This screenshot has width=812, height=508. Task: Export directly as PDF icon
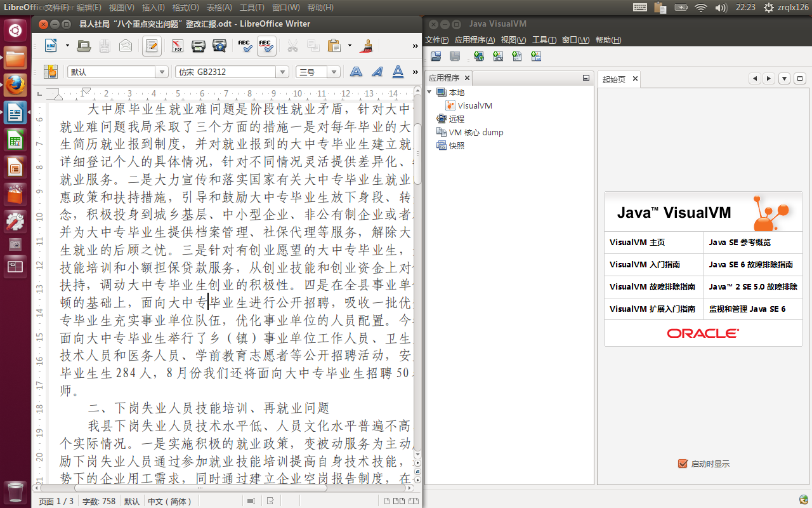(177, 46)
